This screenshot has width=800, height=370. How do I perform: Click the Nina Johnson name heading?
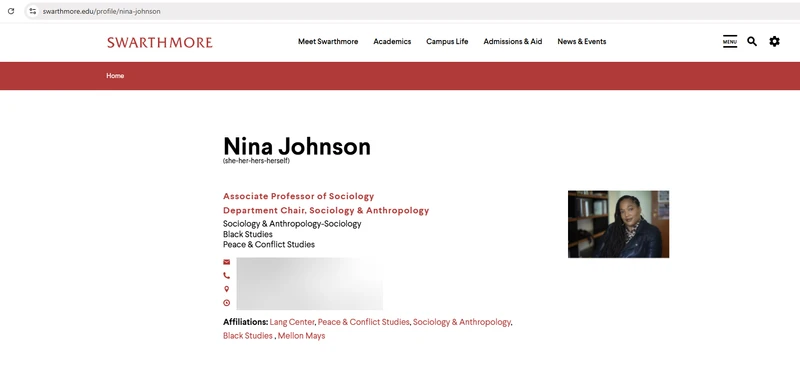(x=297, y=146)
